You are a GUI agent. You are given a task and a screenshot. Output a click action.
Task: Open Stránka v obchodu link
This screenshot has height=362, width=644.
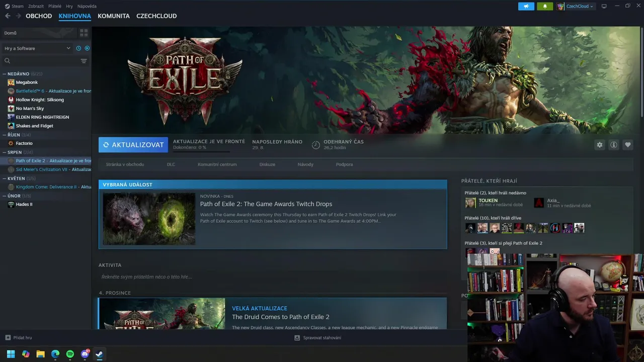(125, 164)
